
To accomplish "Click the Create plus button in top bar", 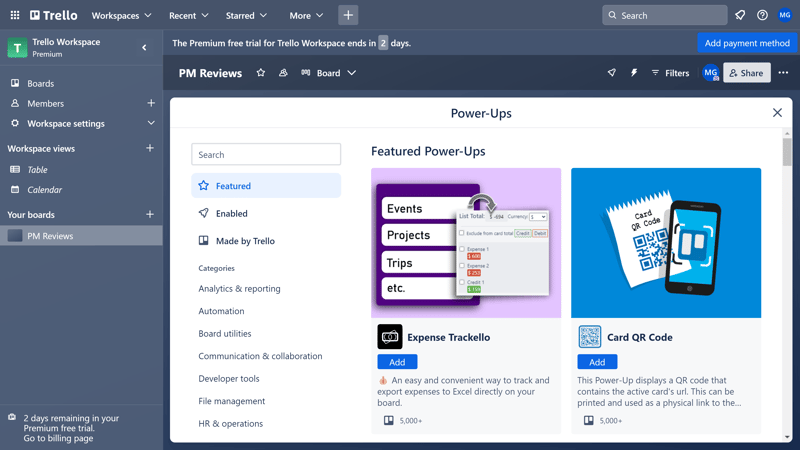I will pyautogui.click(x=348, y=15).
